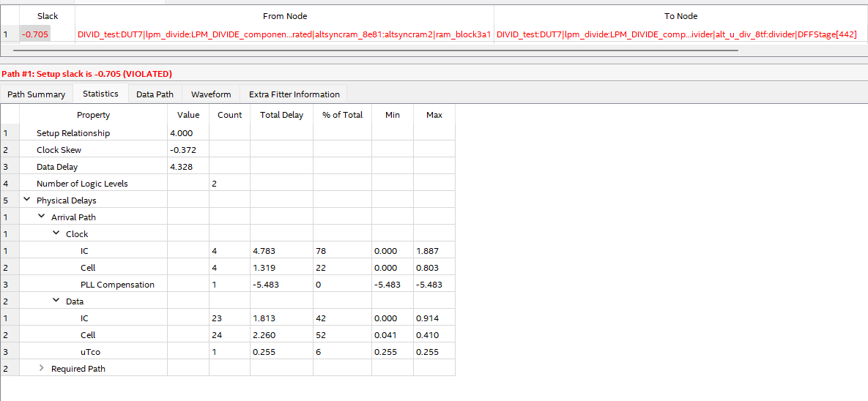Click the From Node column header
Viewport: 868px width, 401px height.
tap(284, 16)
